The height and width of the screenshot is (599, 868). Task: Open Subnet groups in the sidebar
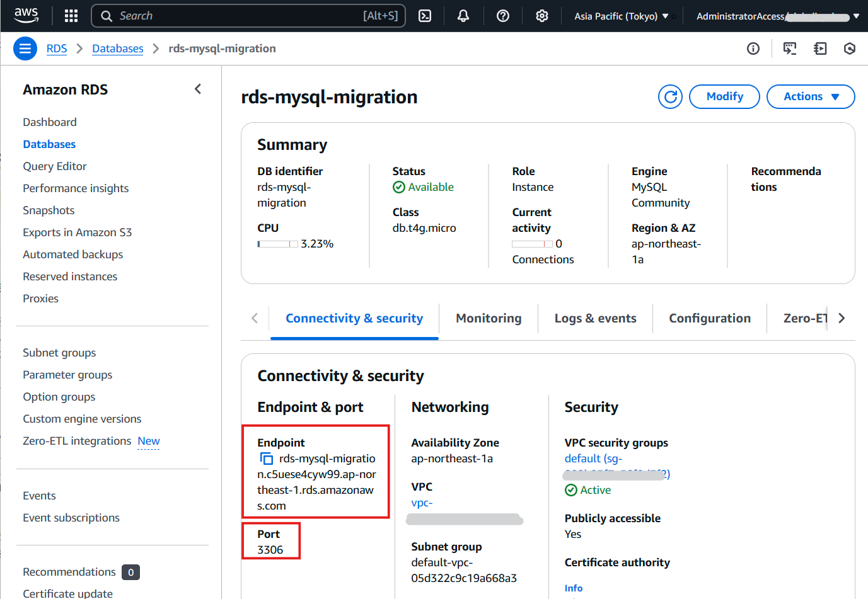(x=59, y=353)
